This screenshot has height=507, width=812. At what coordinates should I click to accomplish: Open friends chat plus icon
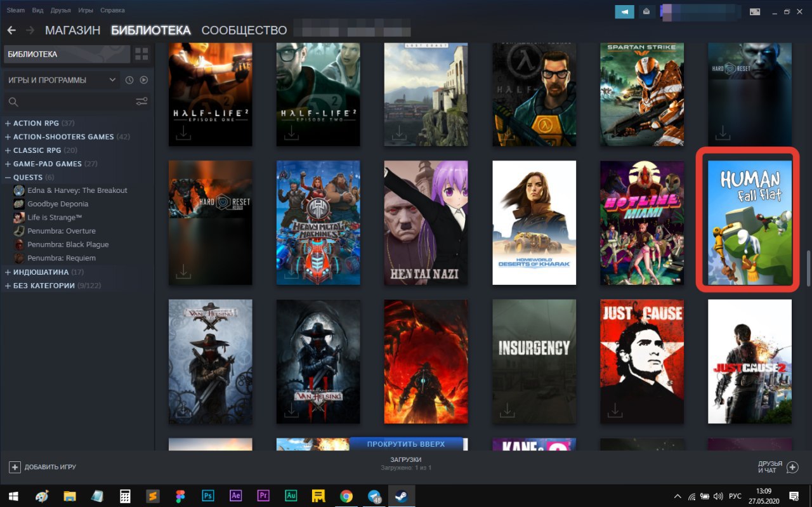(792, 467)
